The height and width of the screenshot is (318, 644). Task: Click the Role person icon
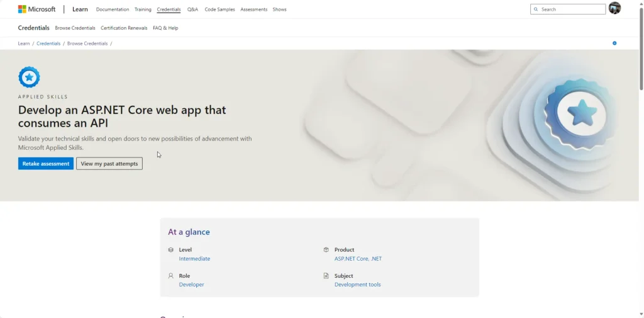171,276
